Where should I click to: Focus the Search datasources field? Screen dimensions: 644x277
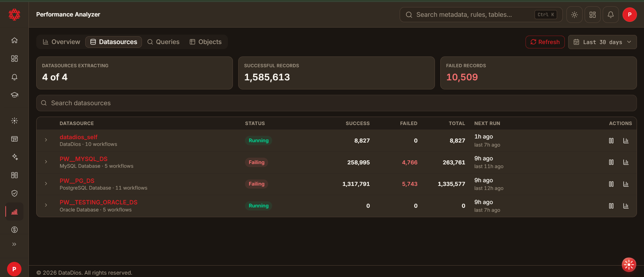[336, 103]
